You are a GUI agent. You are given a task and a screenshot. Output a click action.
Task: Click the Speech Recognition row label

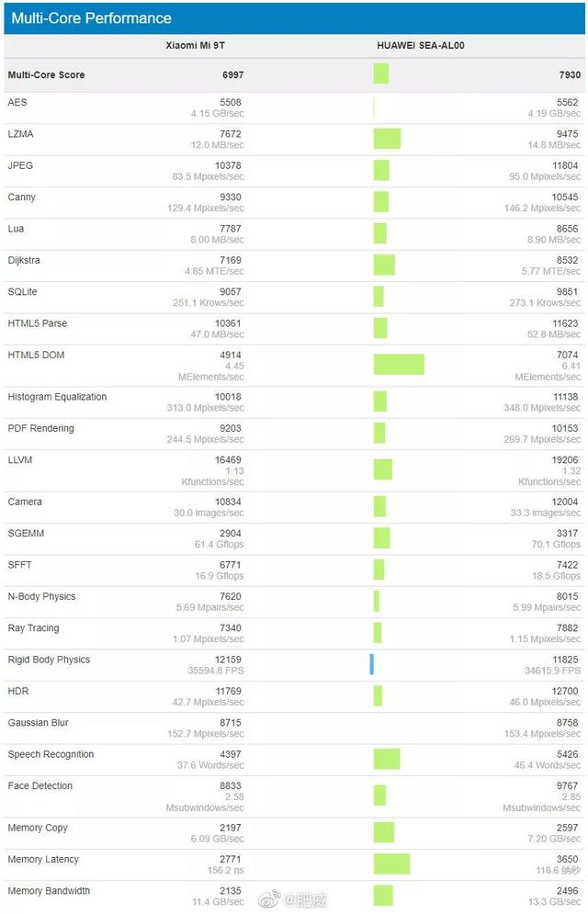pos(51,754)
